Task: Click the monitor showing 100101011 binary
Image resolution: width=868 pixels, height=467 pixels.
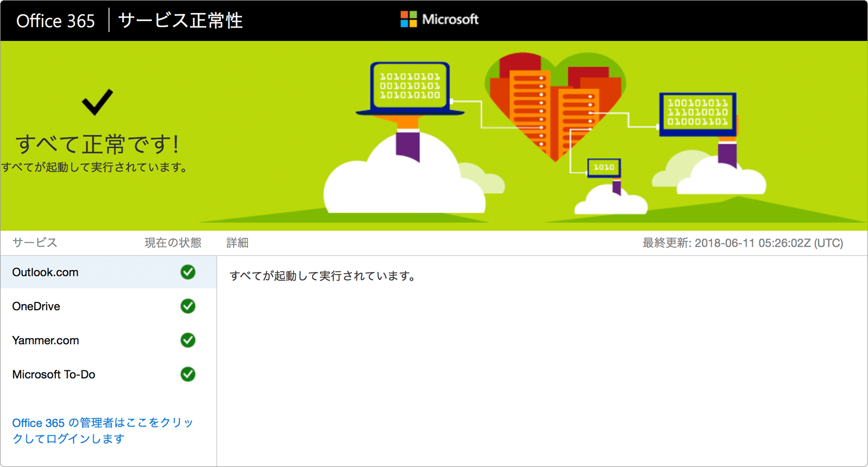Action: point(698,114)
